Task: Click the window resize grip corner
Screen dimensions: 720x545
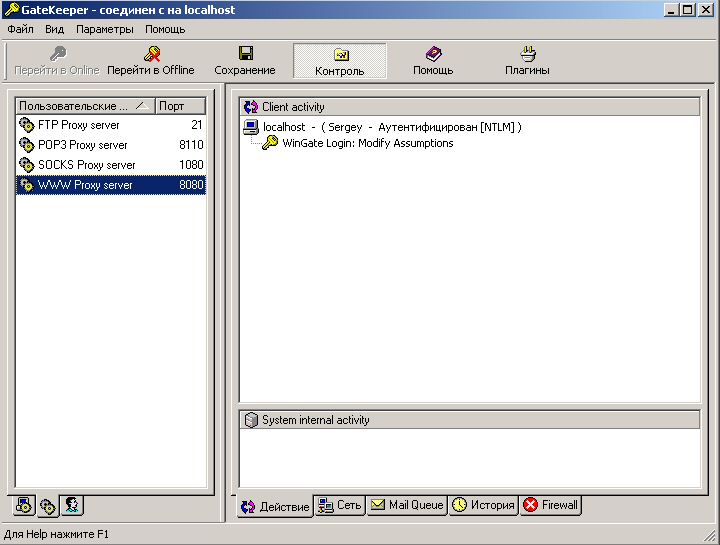Action: pos(710,534)
